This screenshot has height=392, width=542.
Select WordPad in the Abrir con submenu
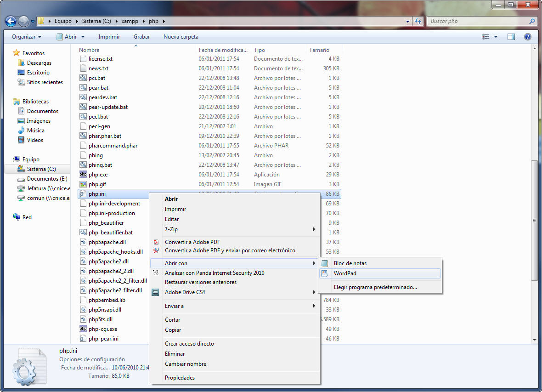(345, 273)
